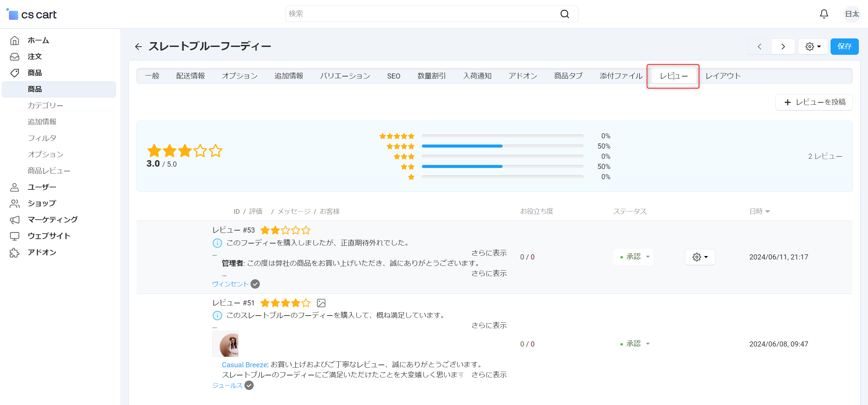Image resolution: width=868 pixels, height=405 pixels.
Task: Open gear actions menu for review #53
Action: [x=700, y=257]
